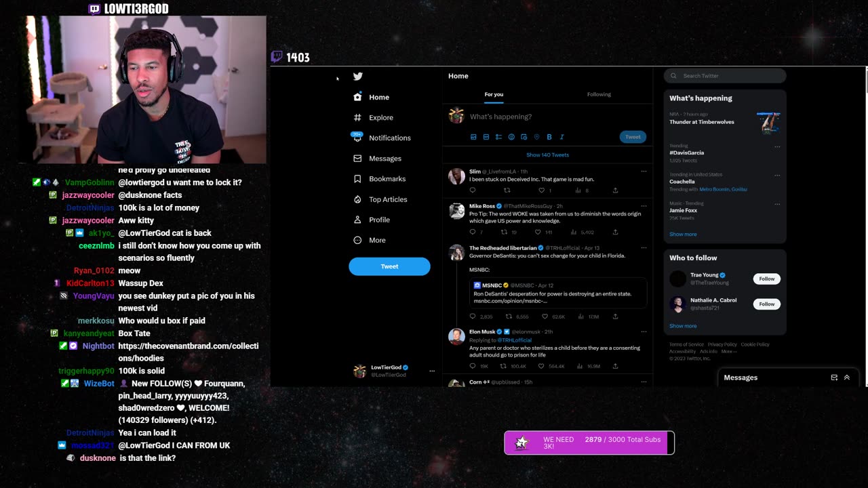Schedule tweet icon in composer
This screenshot has height=488, width=868.
click(x=524, y=137)
